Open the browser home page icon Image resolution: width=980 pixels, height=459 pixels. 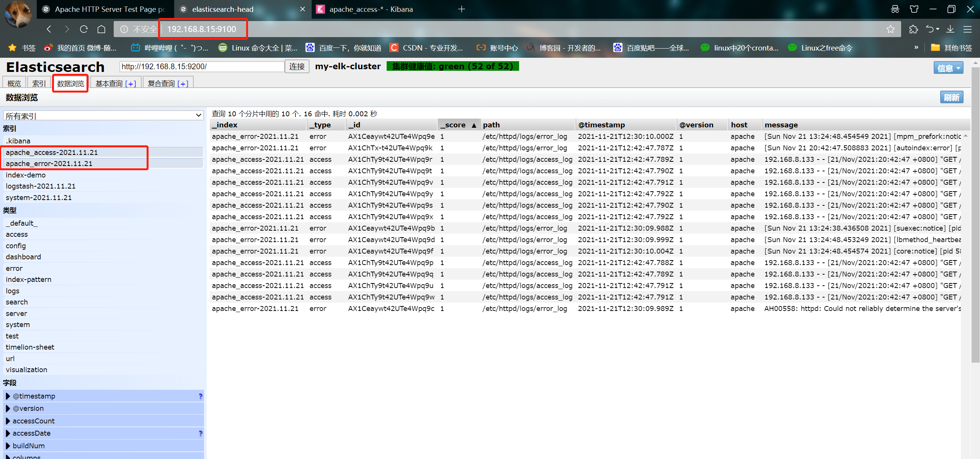[x=101, y=29]
